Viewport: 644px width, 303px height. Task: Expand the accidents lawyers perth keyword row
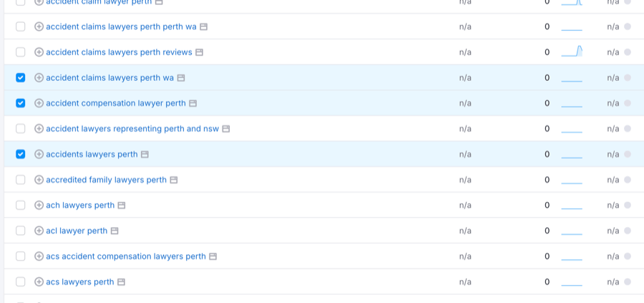click(39, 154)
